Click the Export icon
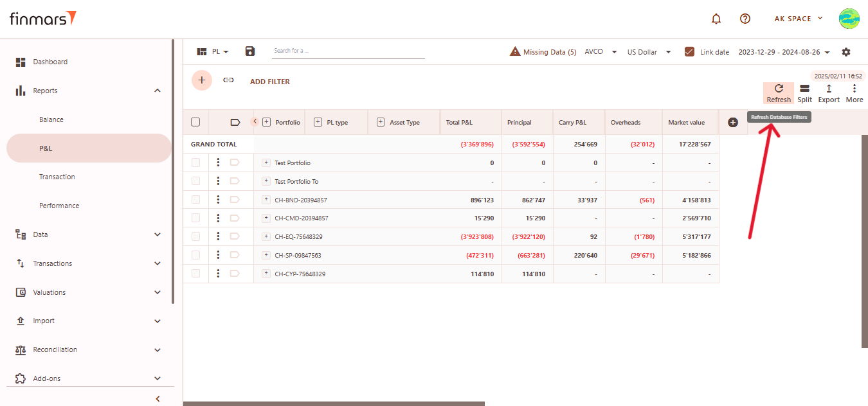 tap(829, 89)
